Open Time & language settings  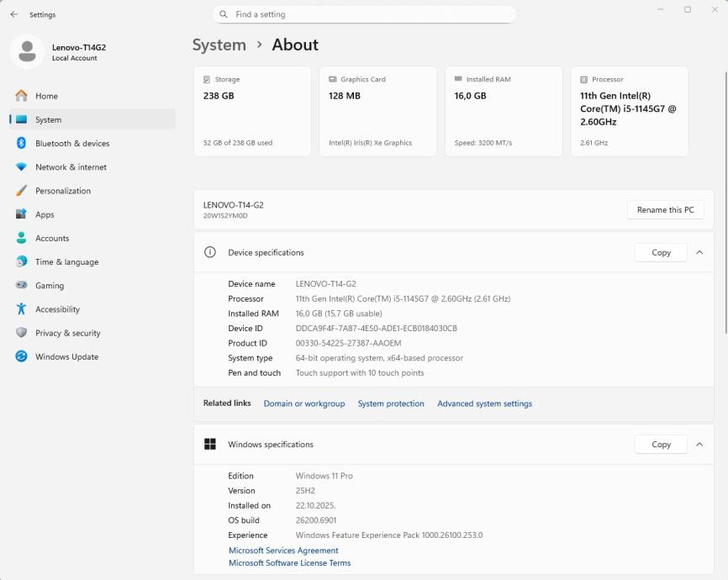pyautogui.click(x=66, y=262)
